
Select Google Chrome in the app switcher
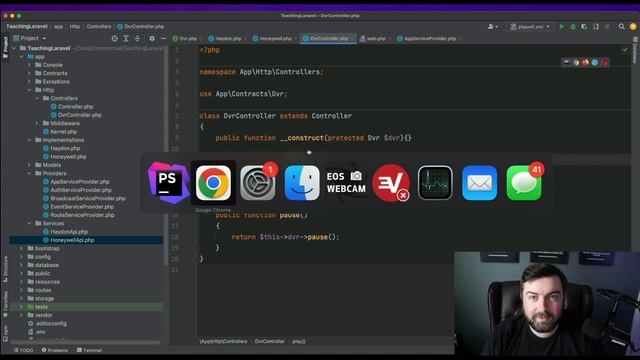(213, 183)
